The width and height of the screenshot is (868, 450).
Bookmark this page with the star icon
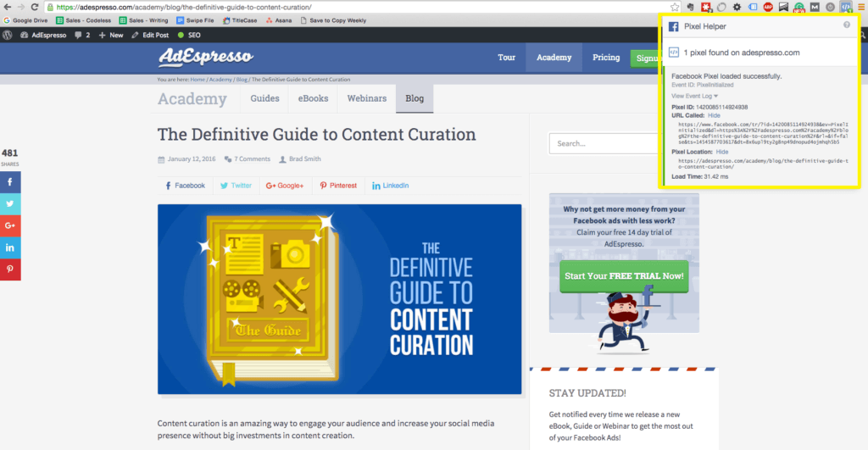(674, 7)
